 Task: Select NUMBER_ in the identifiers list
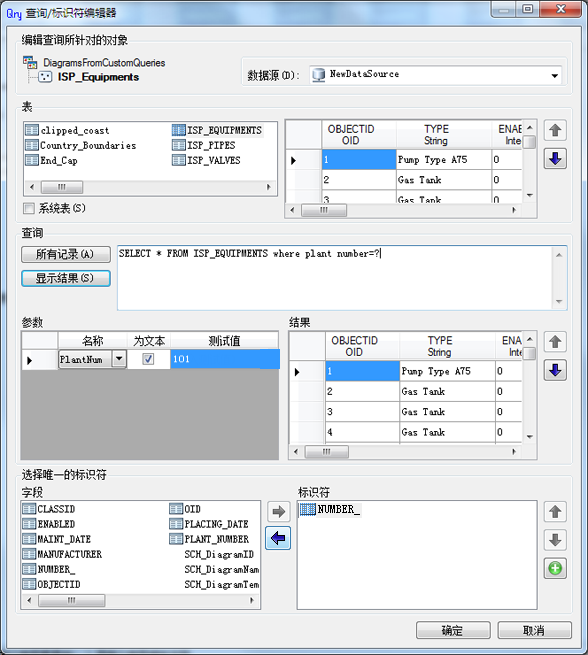point(330,509)
